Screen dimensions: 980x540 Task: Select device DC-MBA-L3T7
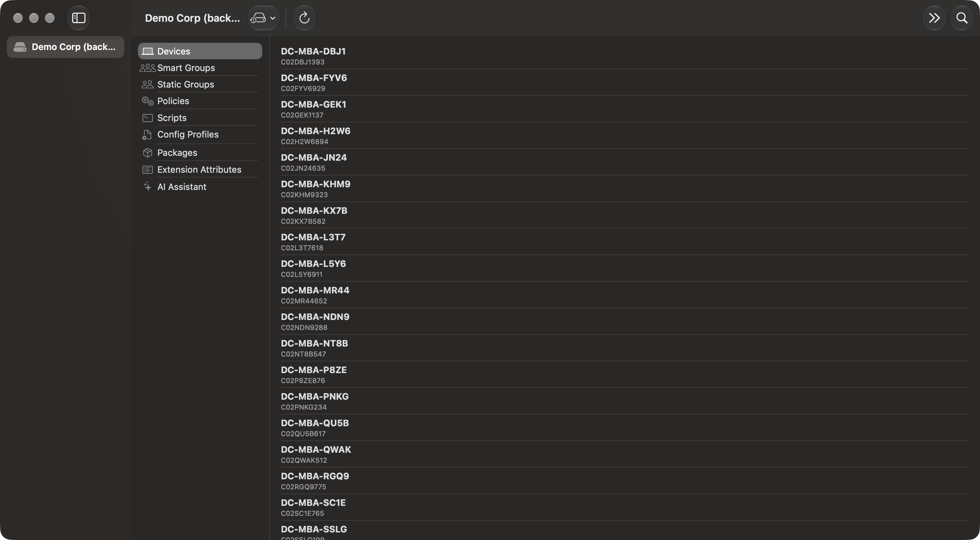(625, 242)
